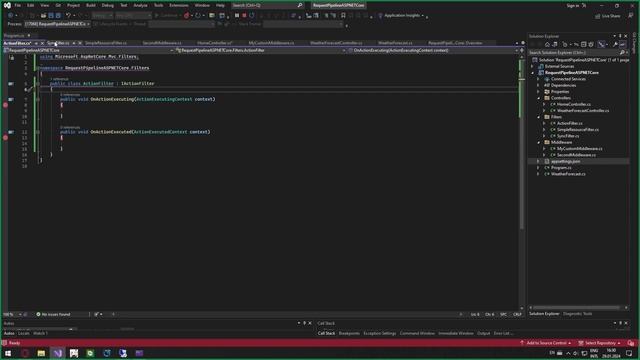
Task: Open the Build menu
Action: click(91, 5)
